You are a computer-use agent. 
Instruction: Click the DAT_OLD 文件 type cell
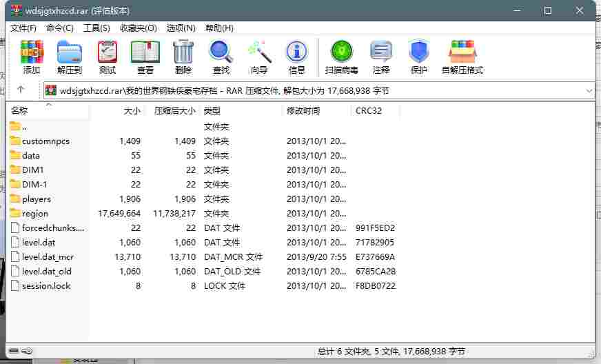(x=232, y=271)
